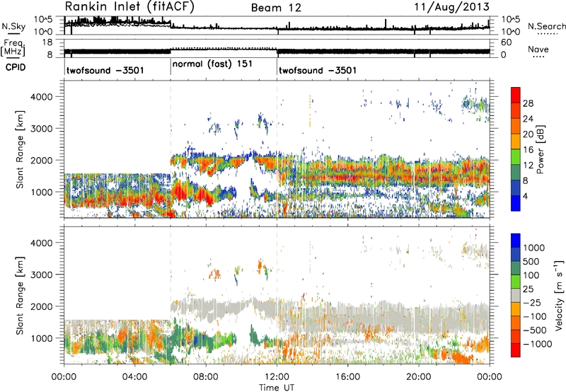The width and height of the screenshot is (566, 392).
Task: Select the 'Velocity [m s-1]' color bar title
Action: tap(560, 295)
